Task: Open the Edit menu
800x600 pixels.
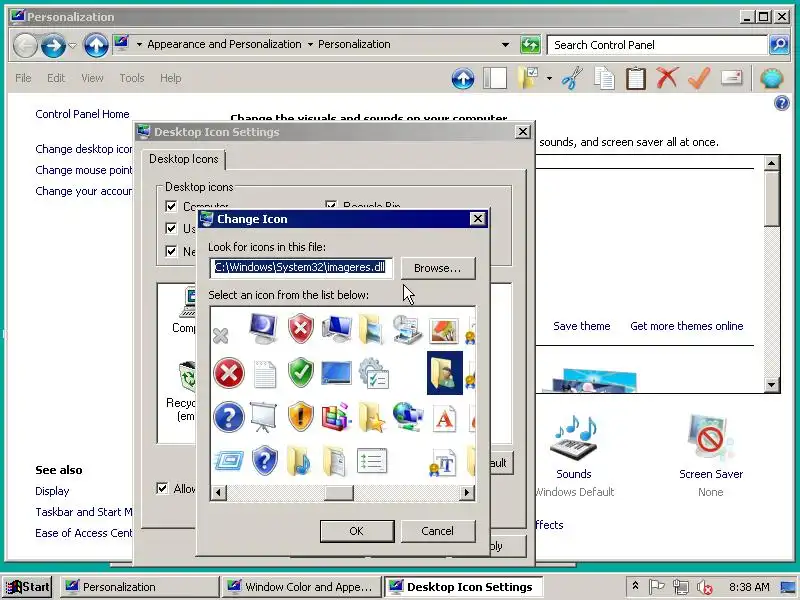Action: (x=56, y=78)
